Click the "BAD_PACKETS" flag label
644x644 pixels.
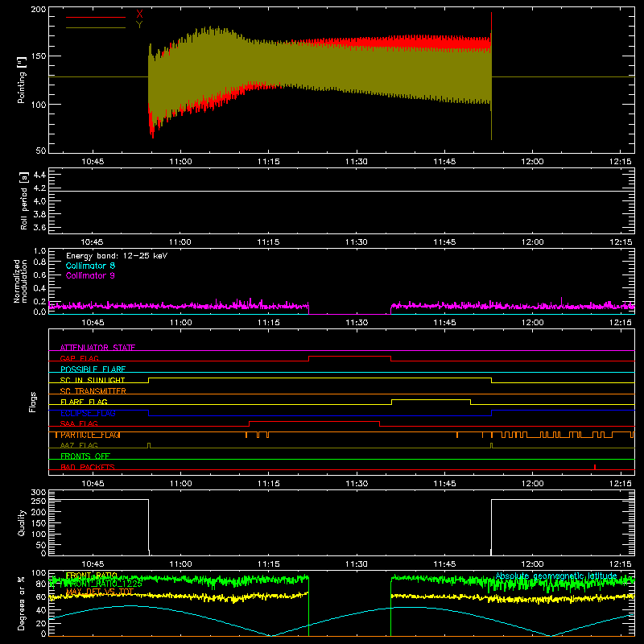coord(88,467)
